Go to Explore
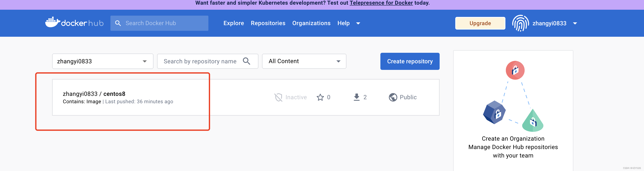Viewport: 644px width, 171px height. tap(234, 23)
